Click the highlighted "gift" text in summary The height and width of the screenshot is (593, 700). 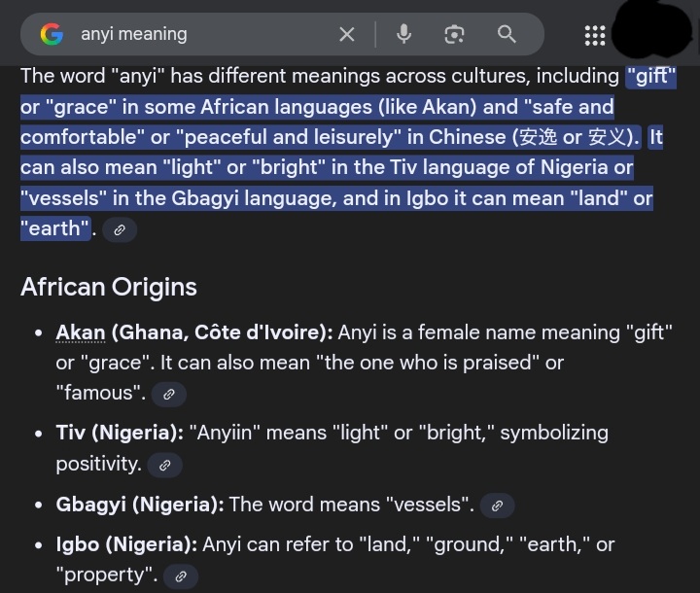click(x=651, y=76)
